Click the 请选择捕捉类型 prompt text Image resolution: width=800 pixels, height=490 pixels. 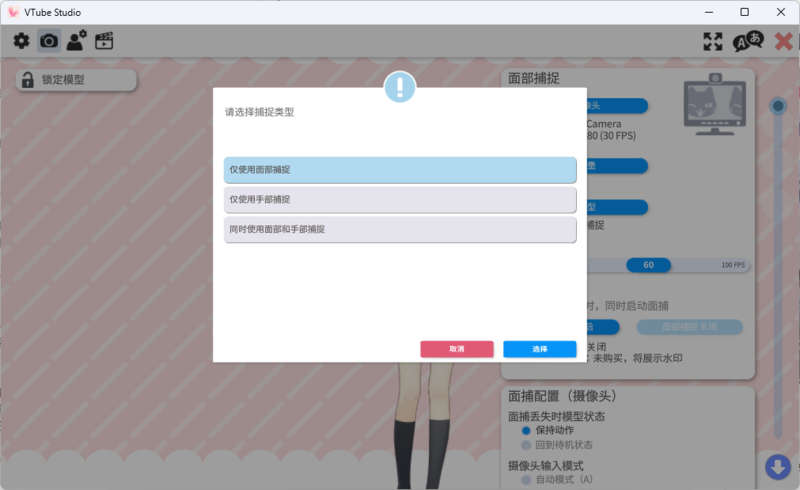(260, 112)
